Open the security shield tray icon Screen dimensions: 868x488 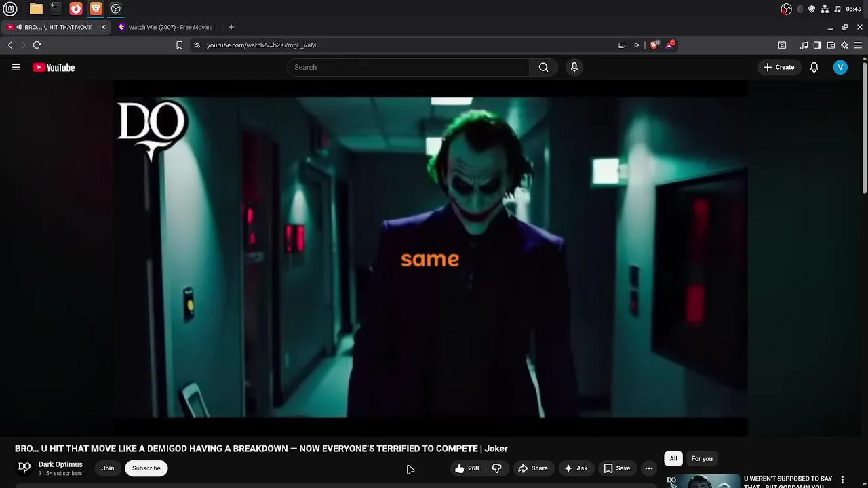pos(812,9)
